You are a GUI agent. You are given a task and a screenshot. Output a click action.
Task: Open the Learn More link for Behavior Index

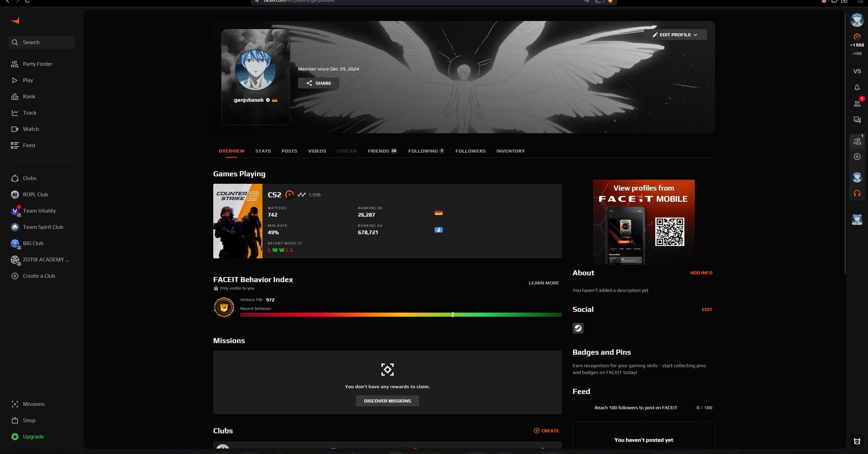click(543, 282)
